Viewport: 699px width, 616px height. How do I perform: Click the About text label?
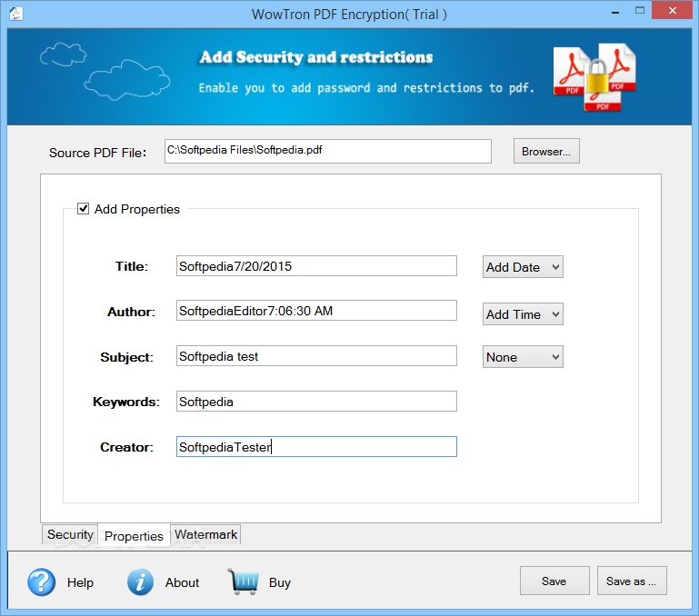183,582
